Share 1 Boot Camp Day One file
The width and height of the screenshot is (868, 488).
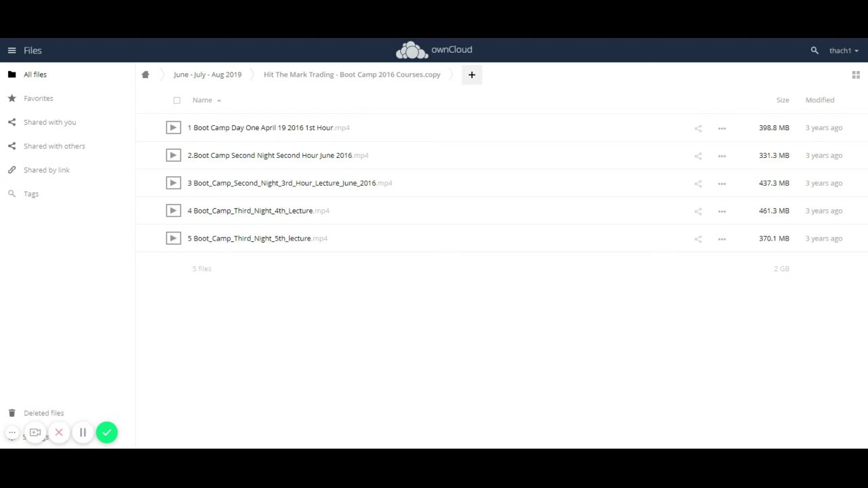click(x=698, y=128)
